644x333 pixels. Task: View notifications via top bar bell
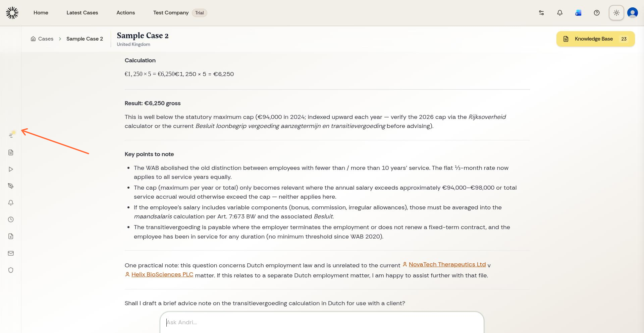point(560,13)
